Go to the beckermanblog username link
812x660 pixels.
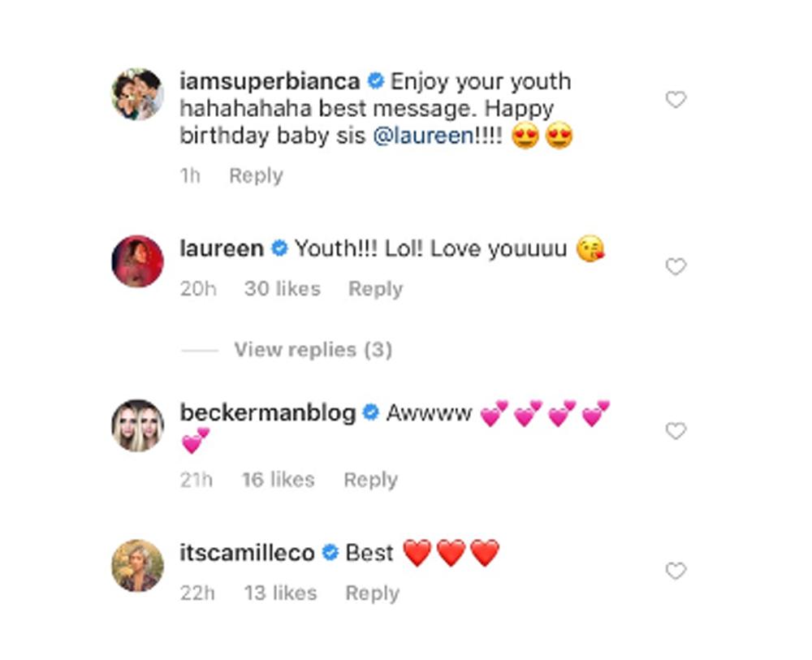coord(267,413)
